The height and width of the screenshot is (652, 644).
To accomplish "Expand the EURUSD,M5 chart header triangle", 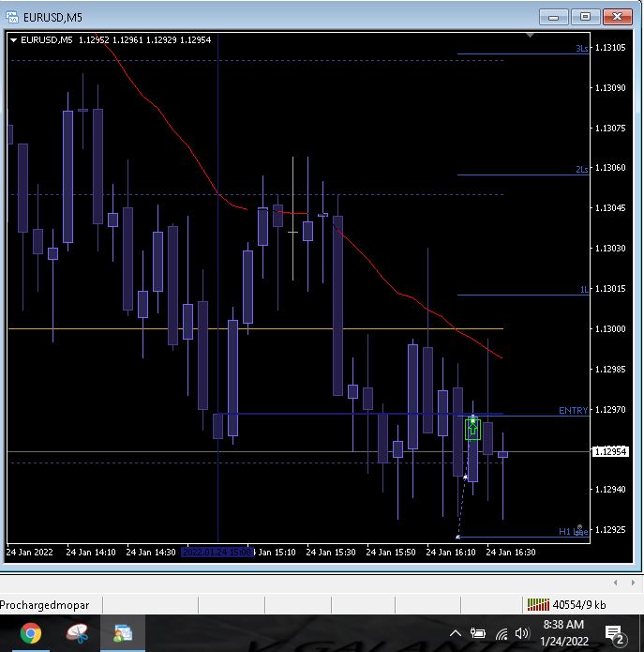I will [x=13, y=40].
